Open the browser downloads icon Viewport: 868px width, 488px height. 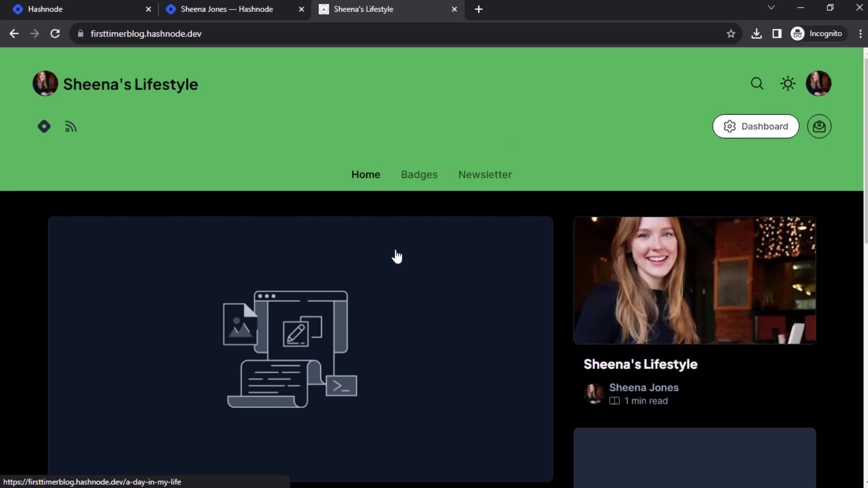point(756,33)
